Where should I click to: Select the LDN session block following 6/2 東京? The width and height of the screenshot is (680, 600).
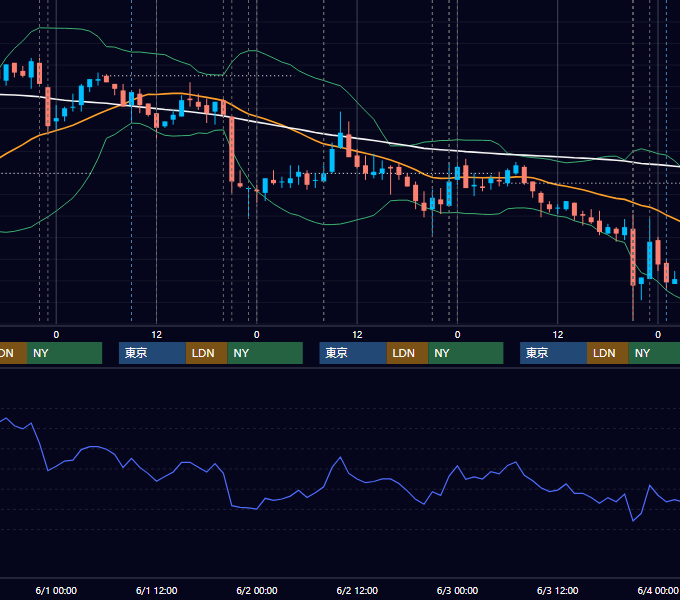click(407, 353)
